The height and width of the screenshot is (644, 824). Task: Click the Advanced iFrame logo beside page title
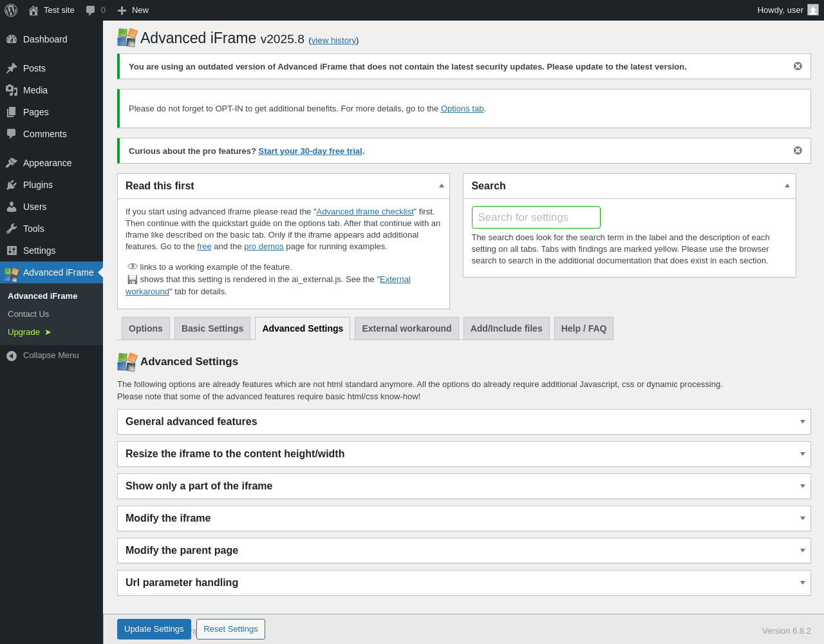127,37
